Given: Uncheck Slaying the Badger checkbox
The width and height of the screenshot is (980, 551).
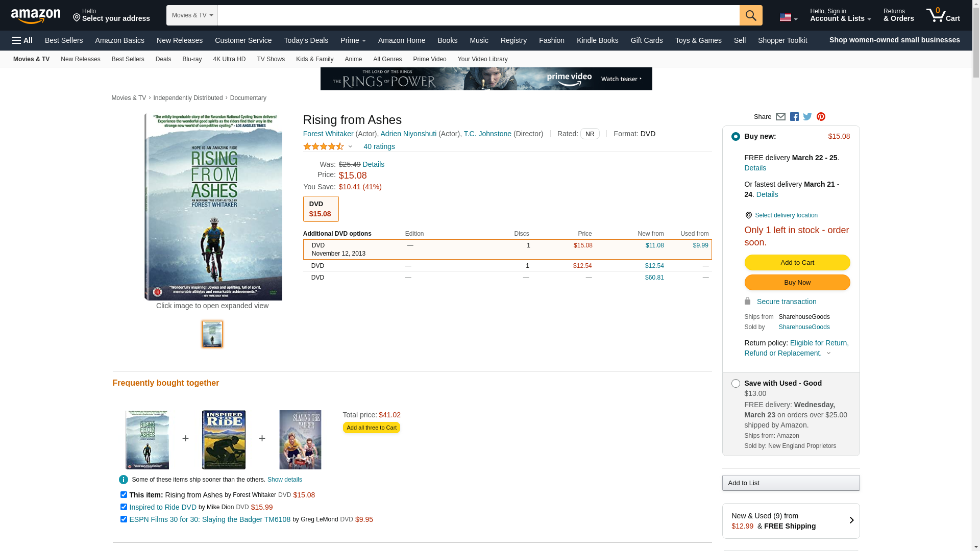Looking at the screenshot, I should [124, 519].
